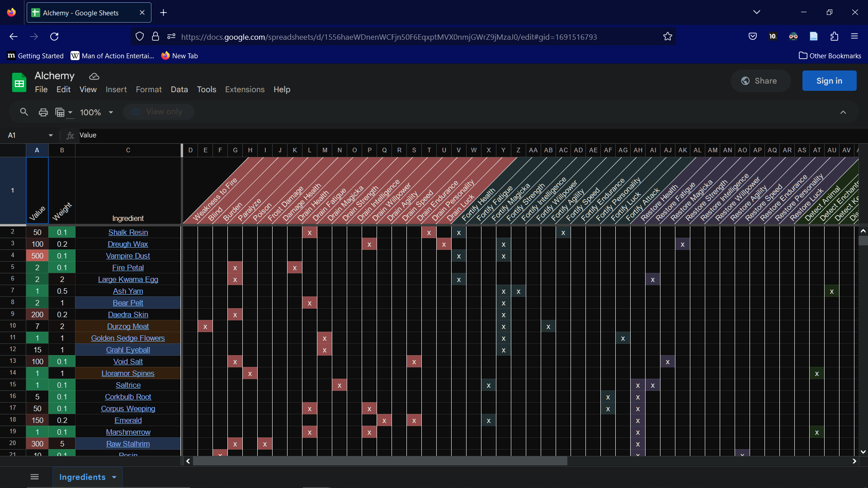Screen dimensions: 868x488
Task: Select red cell with value 500
Action: (x=37, y=256)
